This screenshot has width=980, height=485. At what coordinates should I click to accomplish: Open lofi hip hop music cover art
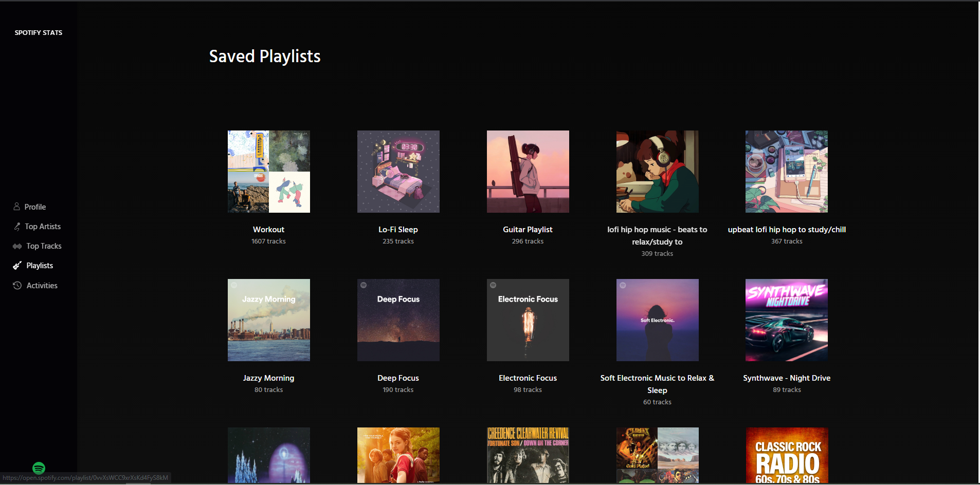[x=658, y=172]
